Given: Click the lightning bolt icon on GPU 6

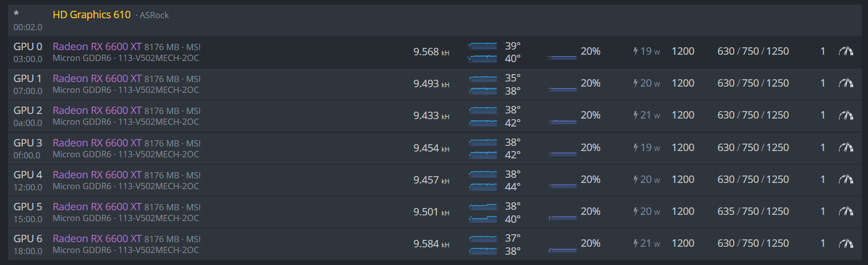Looking at the screenshot, I should (636, 243).
